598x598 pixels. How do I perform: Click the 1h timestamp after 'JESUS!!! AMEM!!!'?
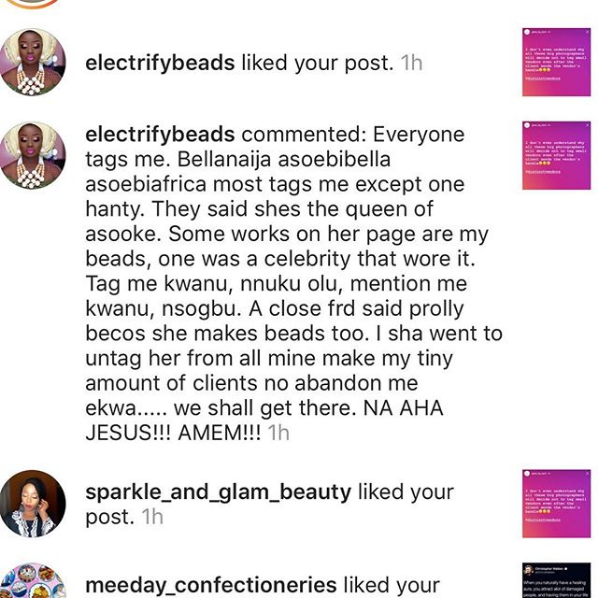tap(279, 433)
